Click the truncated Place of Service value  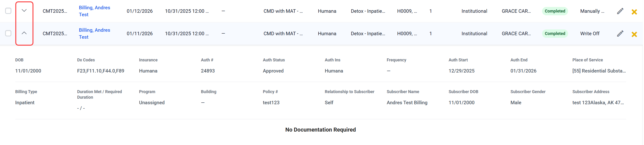(599, 71)
